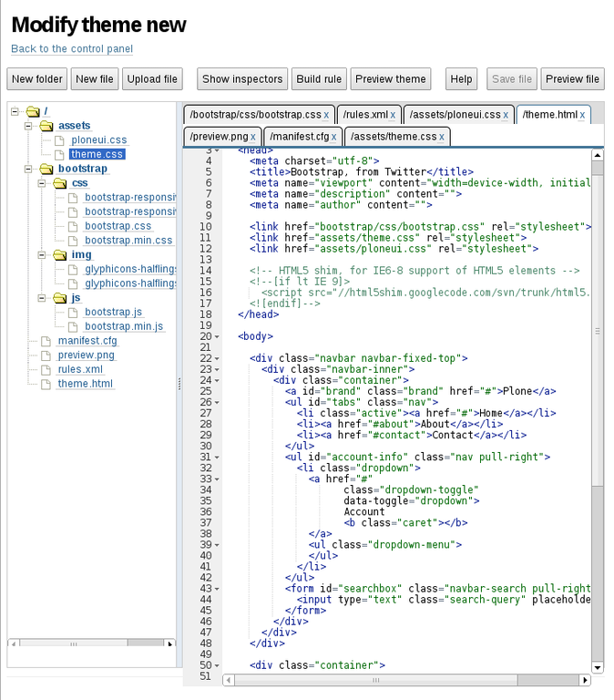Switch to the /bootstrap/css/bootstrap.css tab

tap(255, 115)
